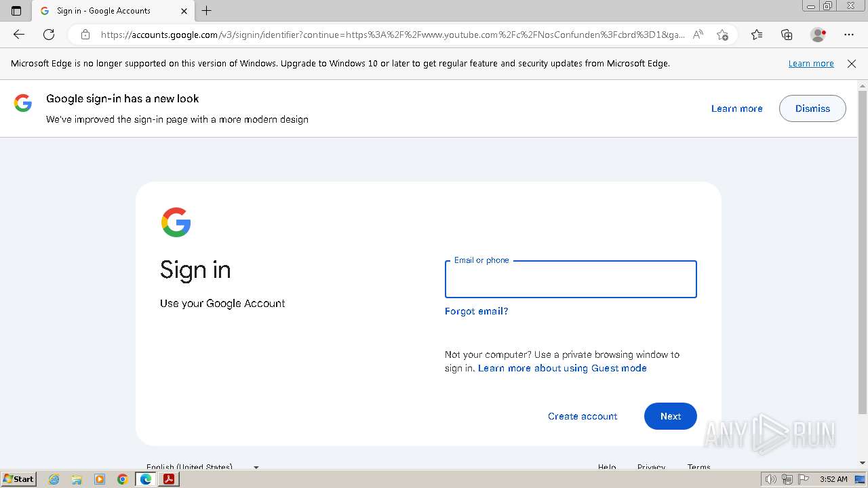View site information lock icon
This screenshot has width=868, height=488.
pos(85,35)
